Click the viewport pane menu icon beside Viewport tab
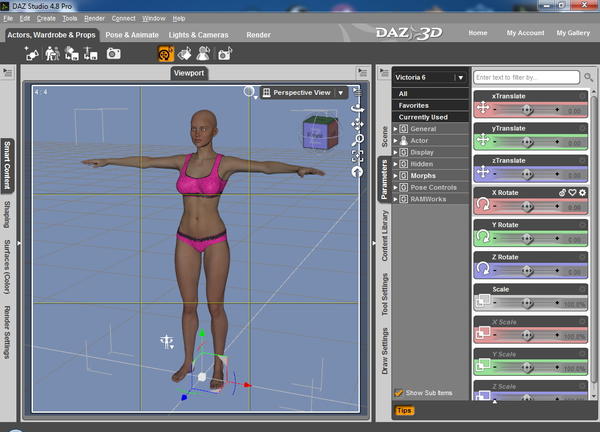 [x=362, y=72]
